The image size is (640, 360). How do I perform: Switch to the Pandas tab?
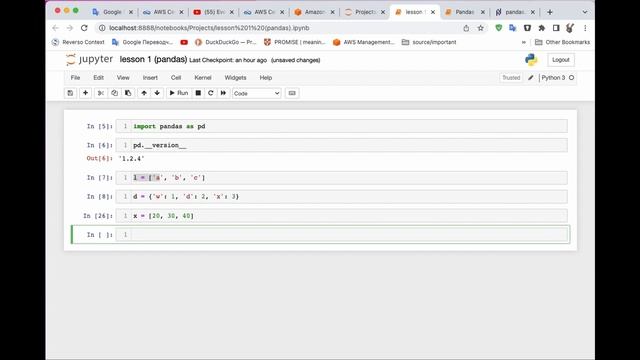coord(465,12)
